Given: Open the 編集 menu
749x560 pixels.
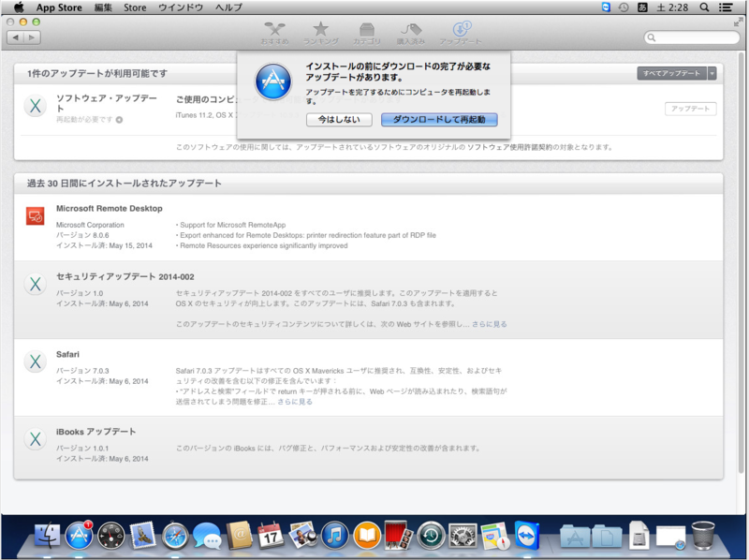Looking at the screenshot, I should pos(103,7).
